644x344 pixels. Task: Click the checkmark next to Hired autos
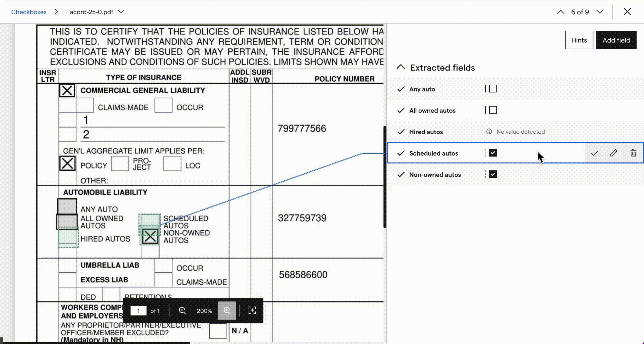pos(401,132)
